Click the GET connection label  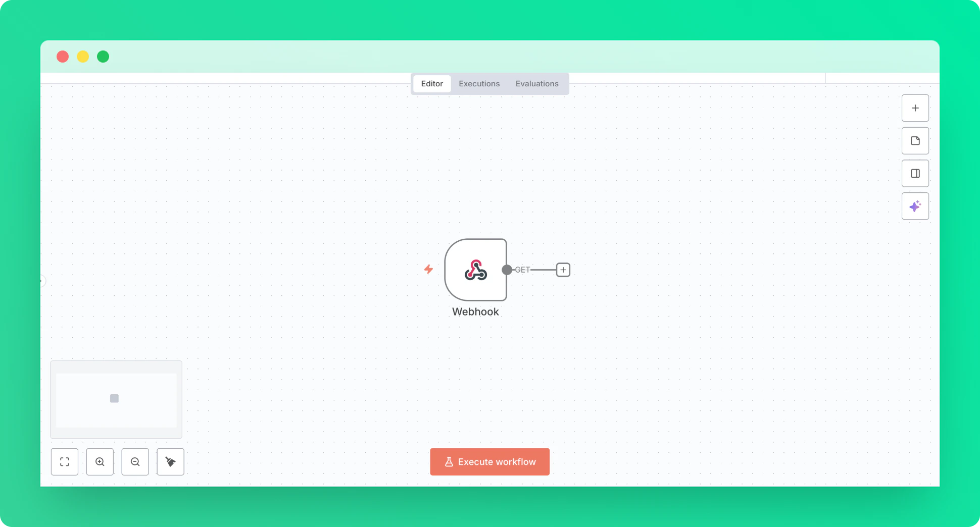pos(522,270)
